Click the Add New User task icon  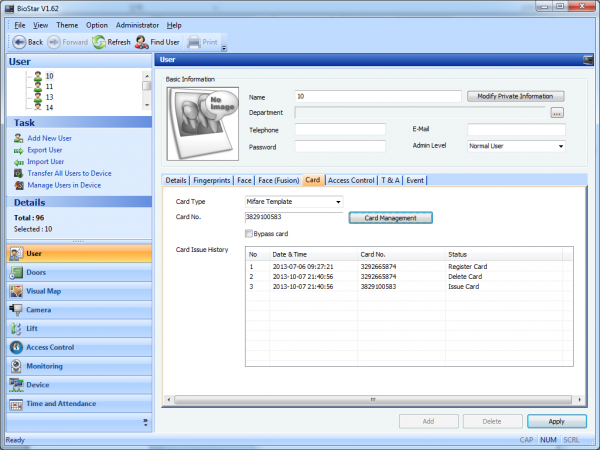coord(18,137)
